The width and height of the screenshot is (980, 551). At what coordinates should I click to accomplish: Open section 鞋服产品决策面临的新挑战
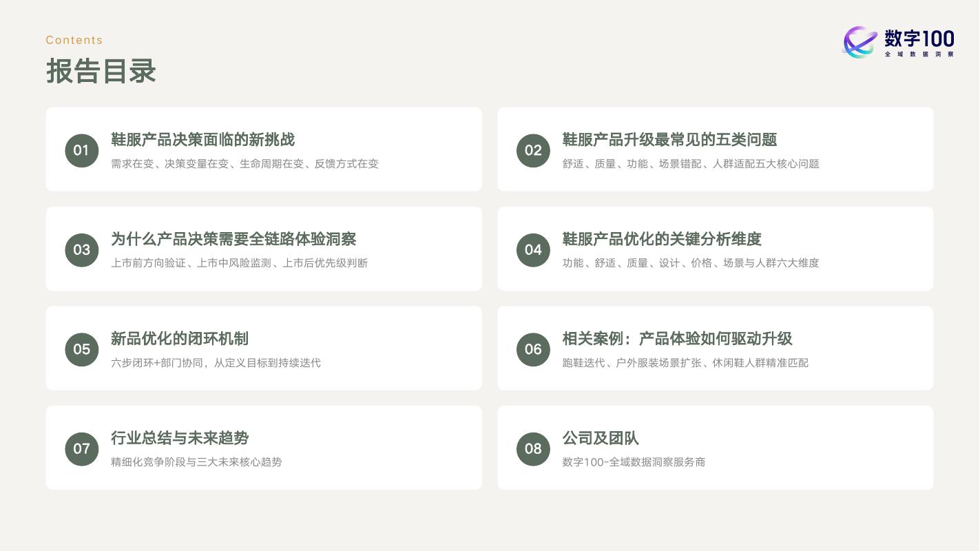202,140
